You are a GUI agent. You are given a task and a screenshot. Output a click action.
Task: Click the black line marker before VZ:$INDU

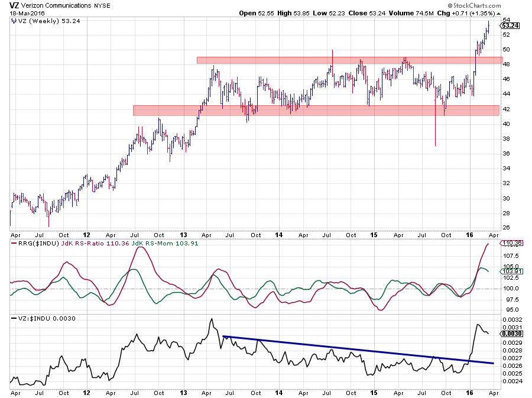(12, 318)
